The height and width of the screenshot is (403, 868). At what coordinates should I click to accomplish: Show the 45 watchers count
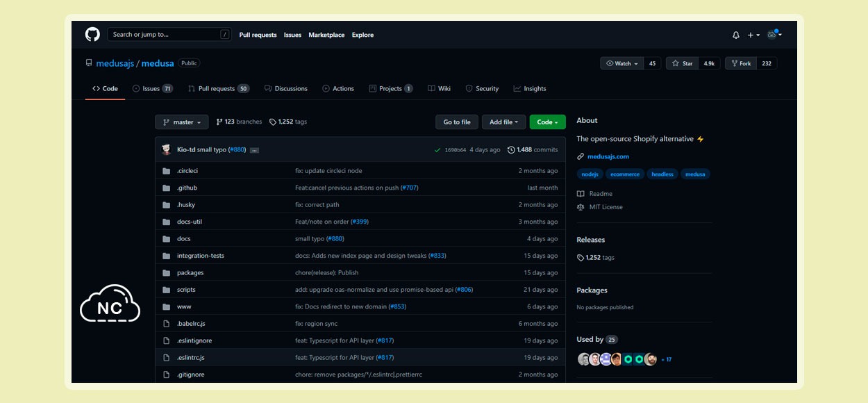click(x=653, y=63)
